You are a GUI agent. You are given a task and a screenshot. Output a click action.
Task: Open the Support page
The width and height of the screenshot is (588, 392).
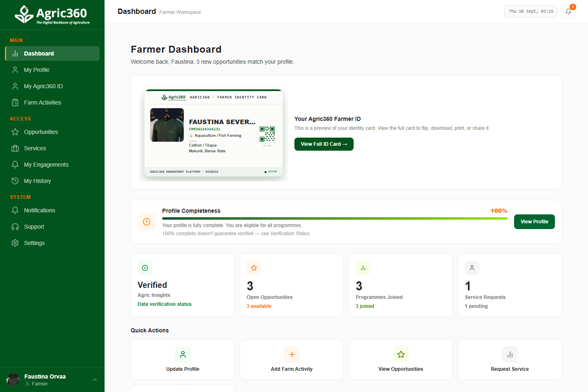[52, 227]
